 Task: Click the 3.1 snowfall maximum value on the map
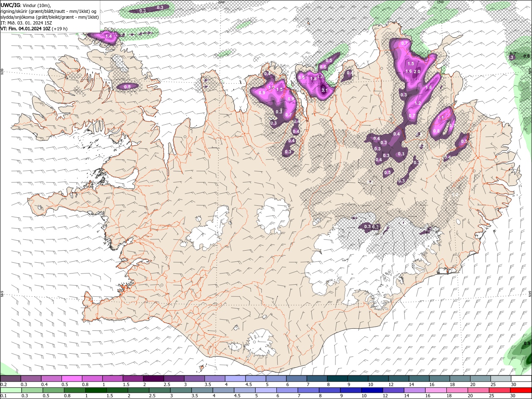pos(325,90)
